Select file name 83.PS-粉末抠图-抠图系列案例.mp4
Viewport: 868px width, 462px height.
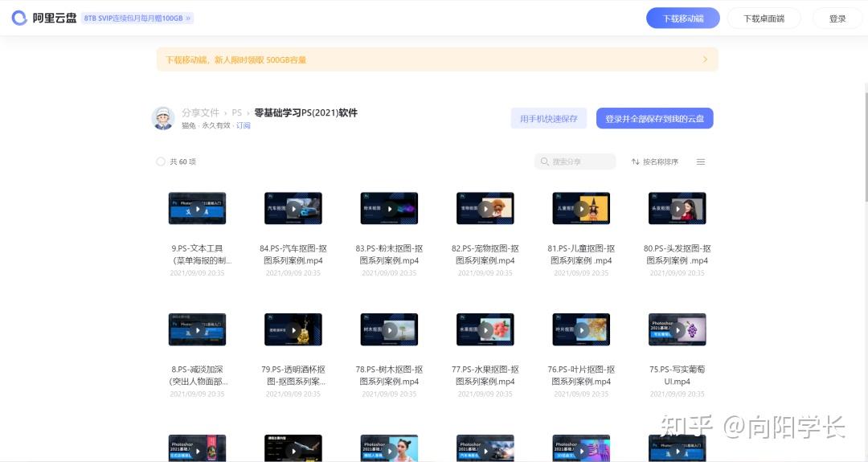(389, 255)
